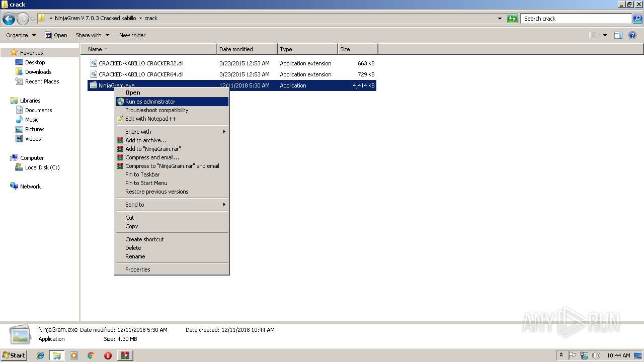Click the green refresh button beside address bar
This screenshot has height=362, width=644.
click(x=512, y=19)
